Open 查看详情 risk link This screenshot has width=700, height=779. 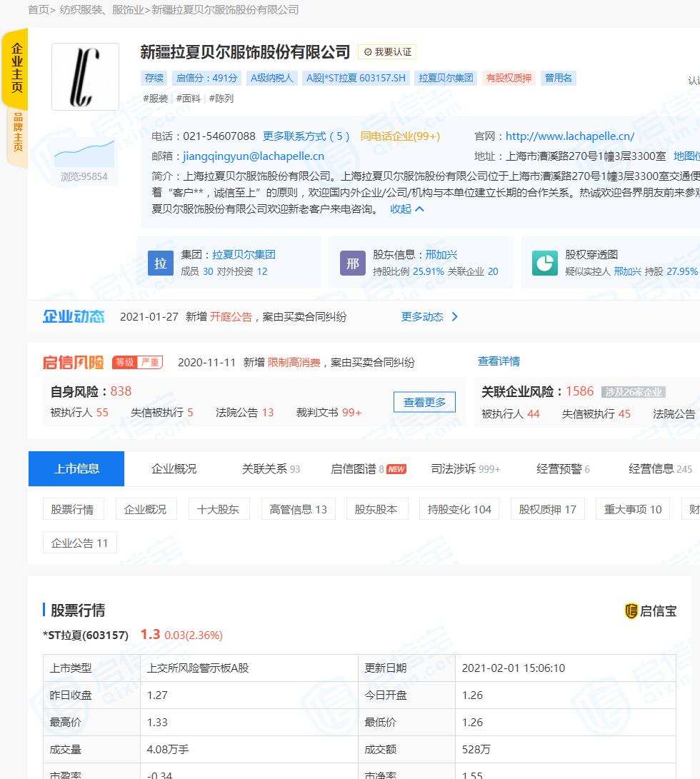point(499,361)
